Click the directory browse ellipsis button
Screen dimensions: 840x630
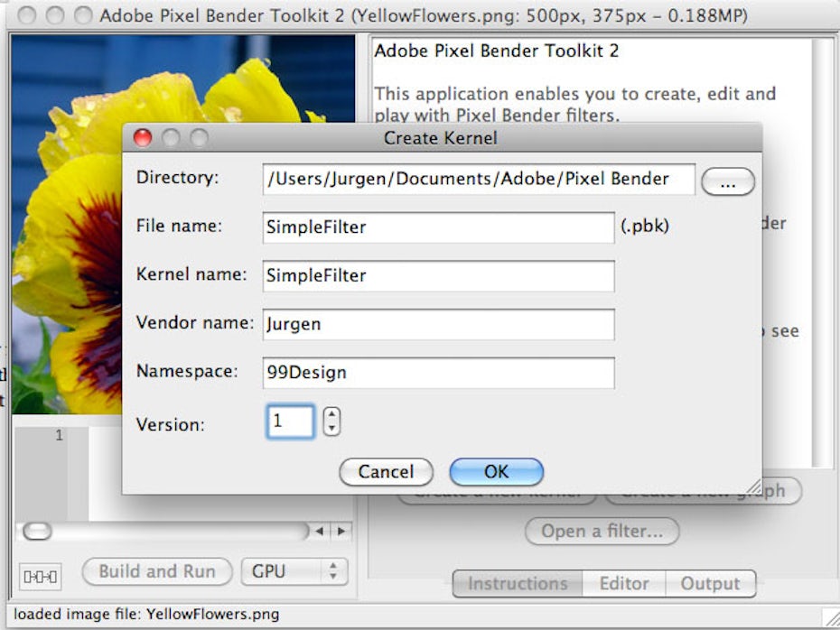(x=727, y=181)
